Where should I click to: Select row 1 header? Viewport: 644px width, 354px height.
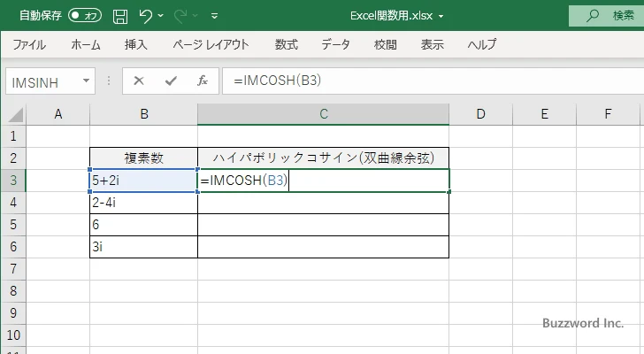pos(13,136)
